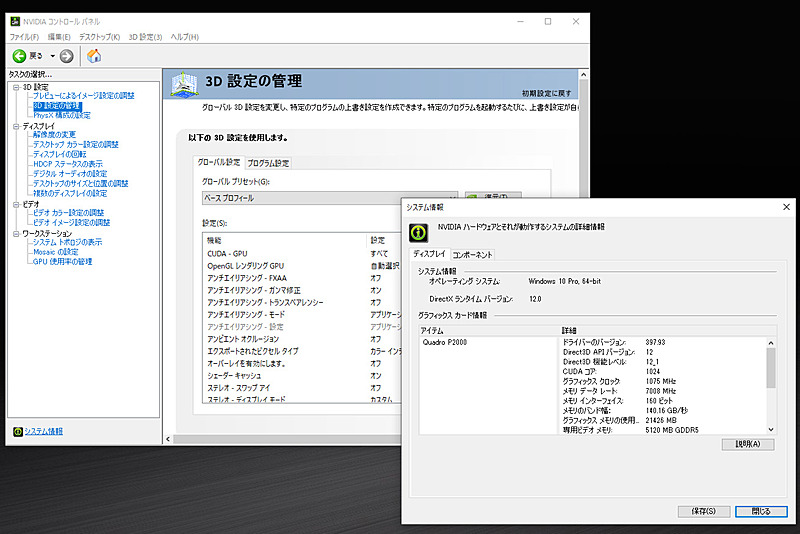Select ビデオ カラー設定の調整 tree item
This screenshot has height=534, width=800.
(68, 213)
